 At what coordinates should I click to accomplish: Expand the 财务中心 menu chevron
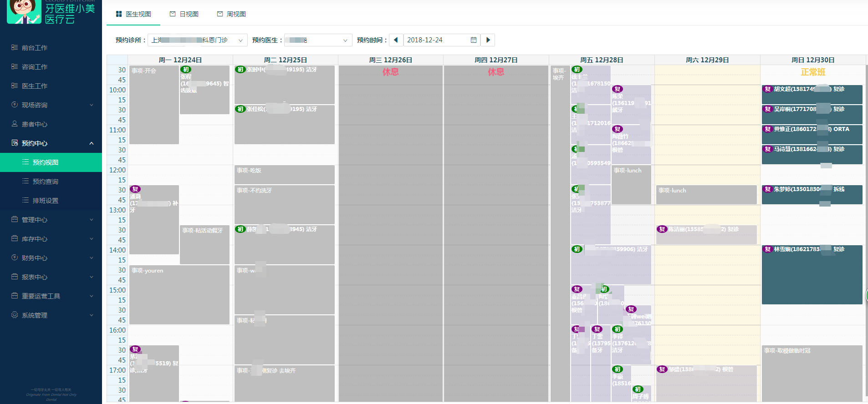(92, 258)
